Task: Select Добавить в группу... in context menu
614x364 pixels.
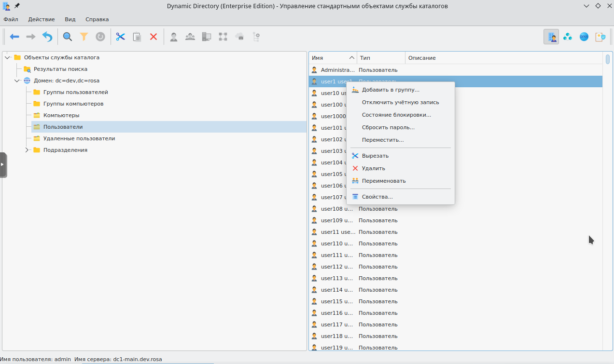Action: [x=391, y=90]
